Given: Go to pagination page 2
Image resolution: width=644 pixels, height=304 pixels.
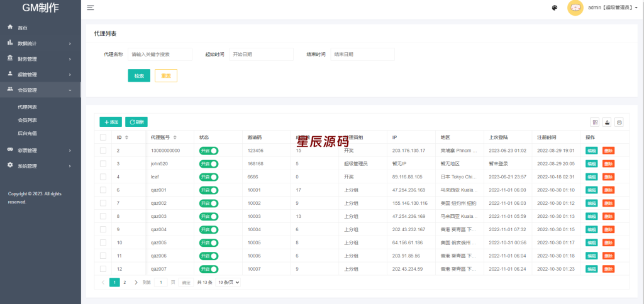Looking at the screenshot, I should coord(125,282).
